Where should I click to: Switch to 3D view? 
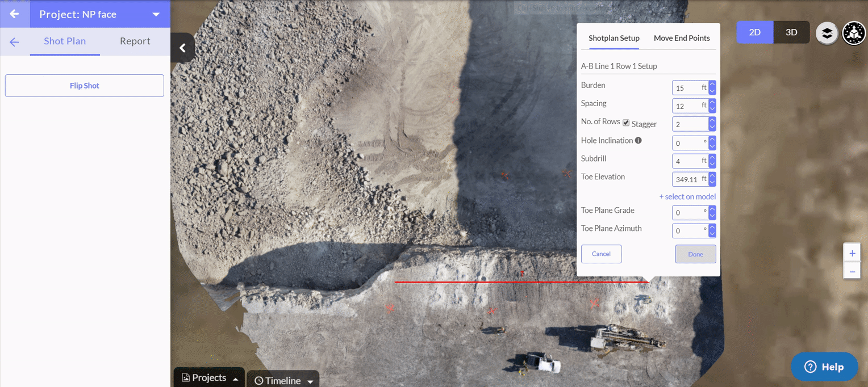click(x=791, y=32)
